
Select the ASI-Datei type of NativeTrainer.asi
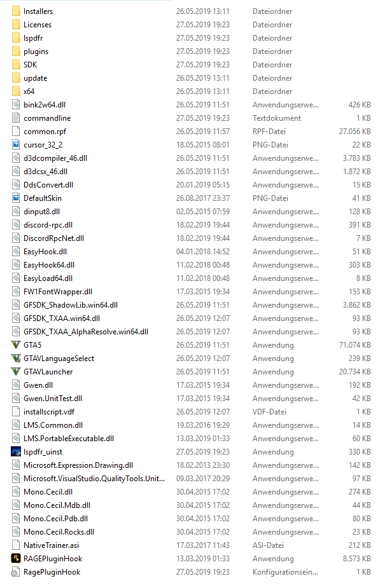click(x=268, y=545)
